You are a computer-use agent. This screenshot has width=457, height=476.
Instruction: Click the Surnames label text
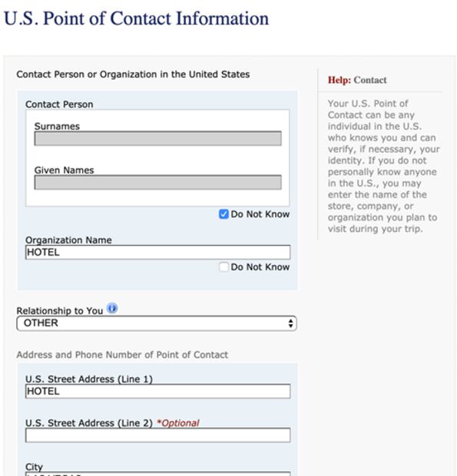[57, 126]
